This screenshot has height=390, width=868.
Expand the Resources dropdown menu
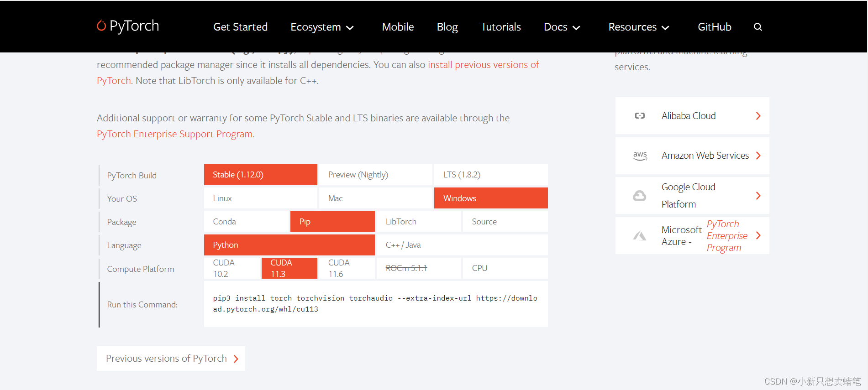639,27
